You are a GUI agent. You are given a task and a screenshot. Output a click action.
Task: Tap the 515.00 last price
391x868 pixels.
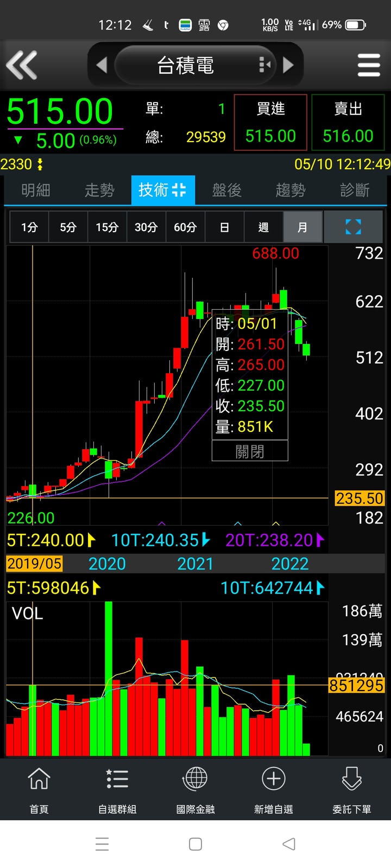[60, 111]
